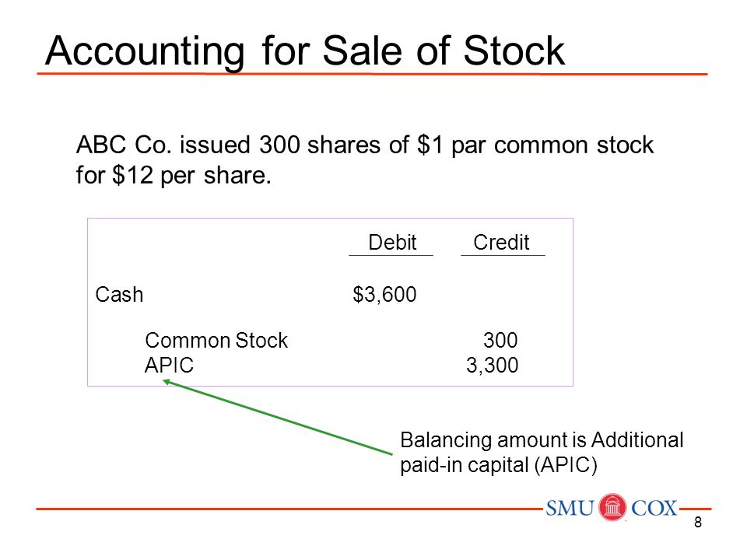Click the orange footer line
The image size is (747, 560).
(289, 509)
